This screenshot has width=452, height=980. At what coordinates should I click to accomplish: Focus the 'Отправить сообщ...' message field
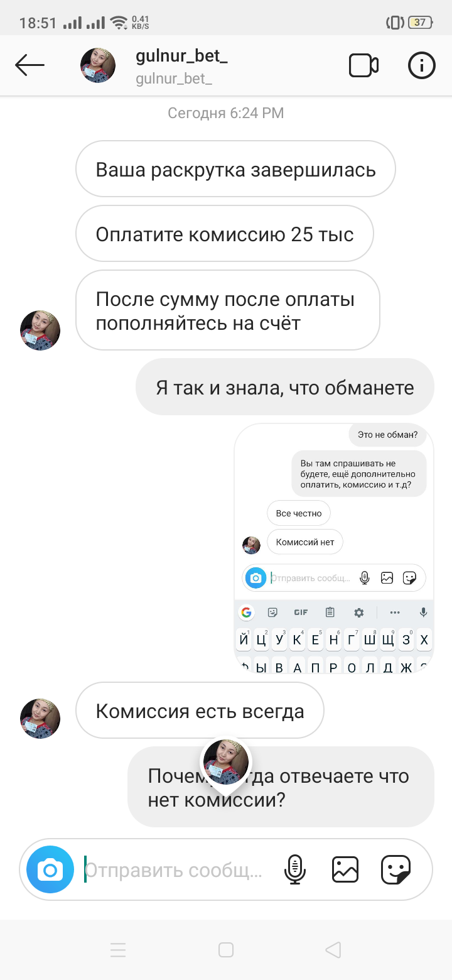click(174, 870)
